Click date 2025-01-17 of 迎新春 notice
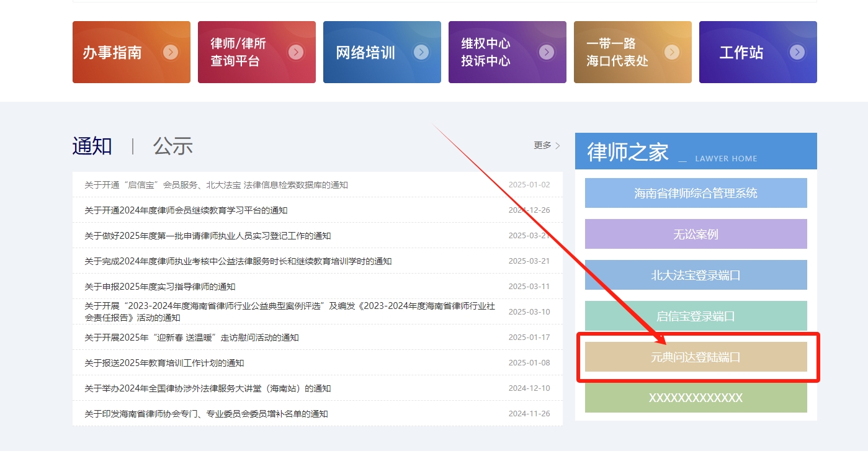The image size is (868, 456). 529,338
